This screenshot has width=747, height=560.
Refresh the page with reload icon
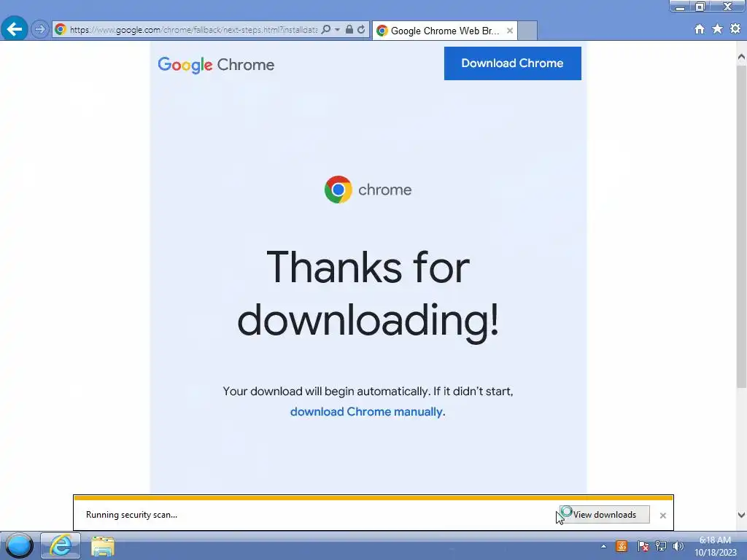[361, 29]
